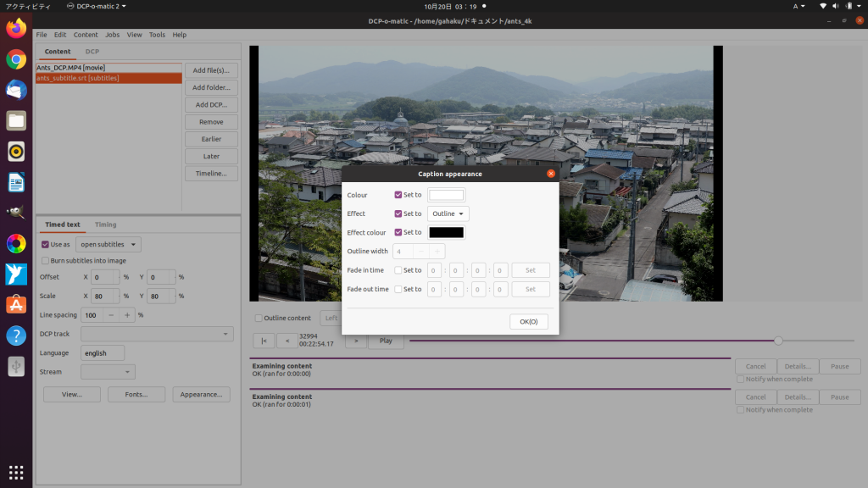
Task: Select ants_subtitle.srt in content list
Action: [x=109, y=78]
